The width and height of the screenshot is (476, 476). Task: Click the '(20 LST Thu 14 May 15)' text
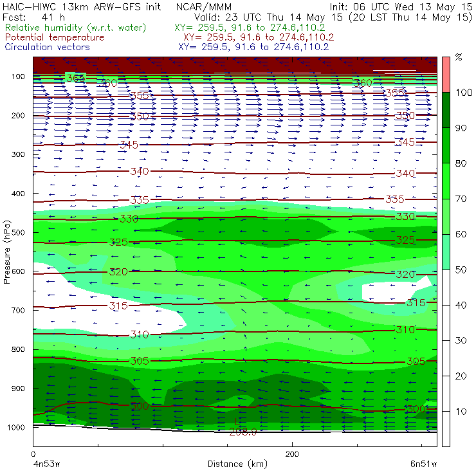[x=411, y=17]
